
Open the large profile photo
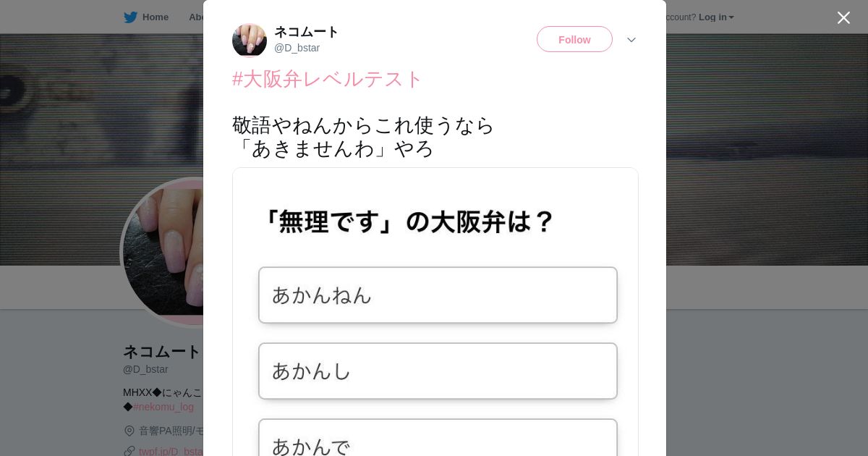(x=163, y=252)
